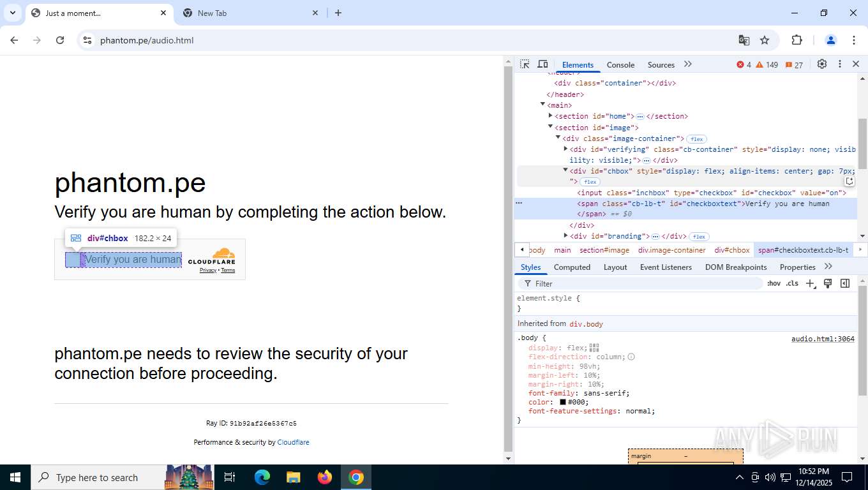Collapse the <main> node
This screenshot has height=490, width=868.
tap(543, 105)
